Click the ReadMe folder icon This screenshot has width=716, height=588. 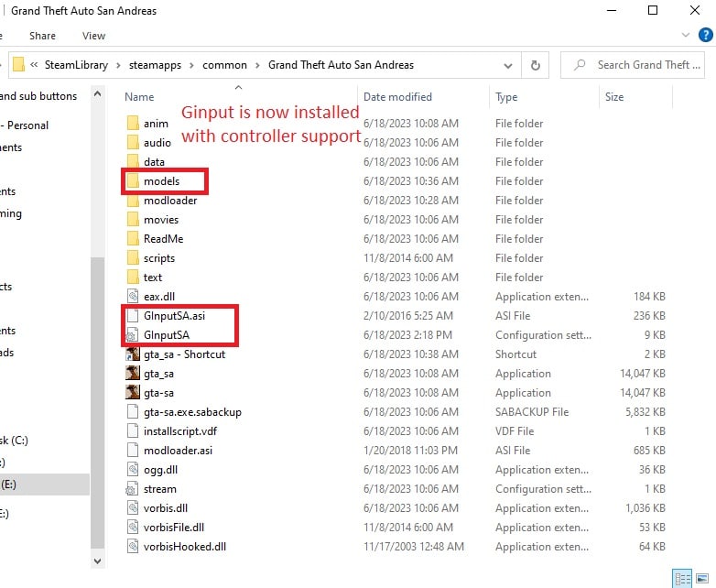point(133,239)
